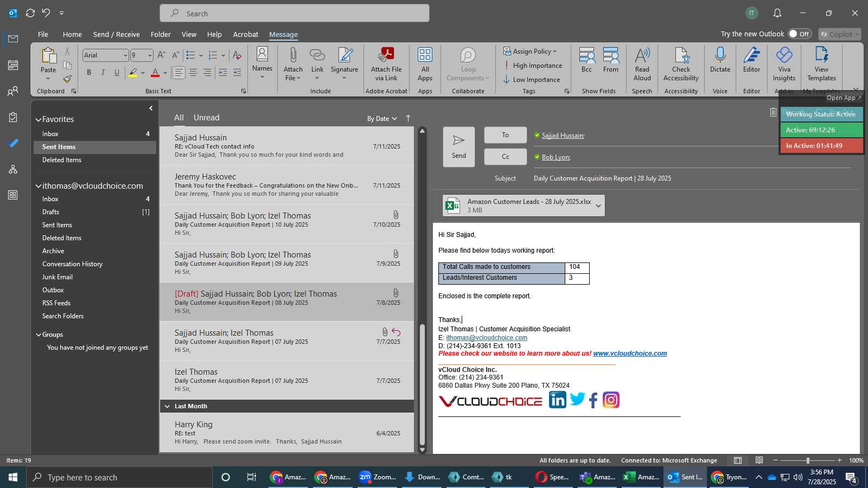The height and width of the screenshot is (488, 868).
Task: Click the Subject field text
Action: coord(602,178)
